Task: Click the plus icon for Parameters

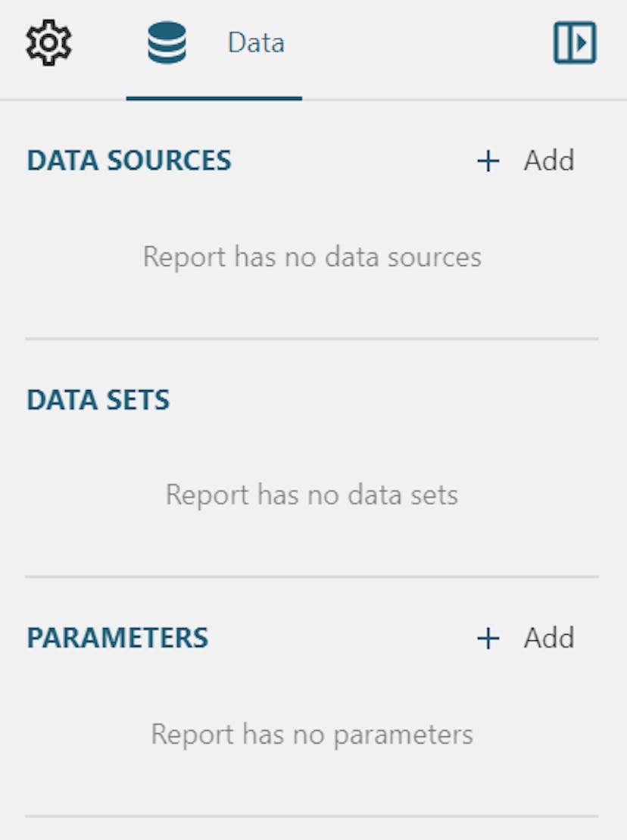Action: point(488,639)
